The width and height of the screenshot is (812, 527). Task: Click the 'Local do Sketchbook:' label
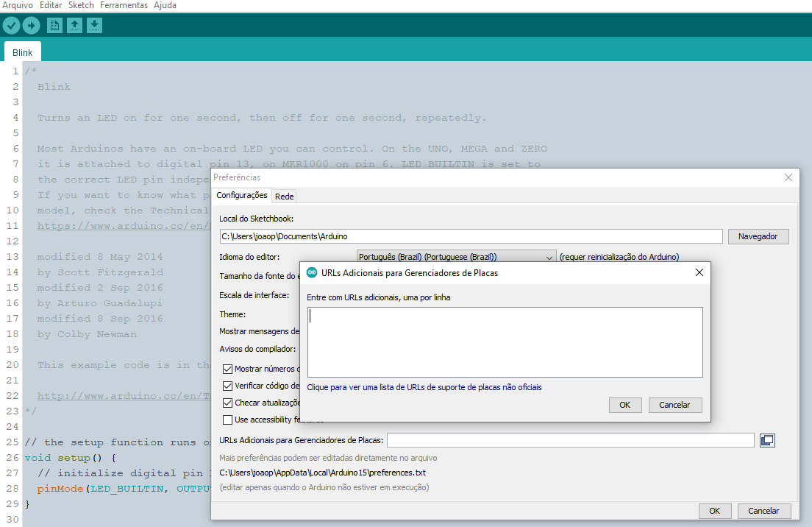pyautogui.click(x=257, y=219)
